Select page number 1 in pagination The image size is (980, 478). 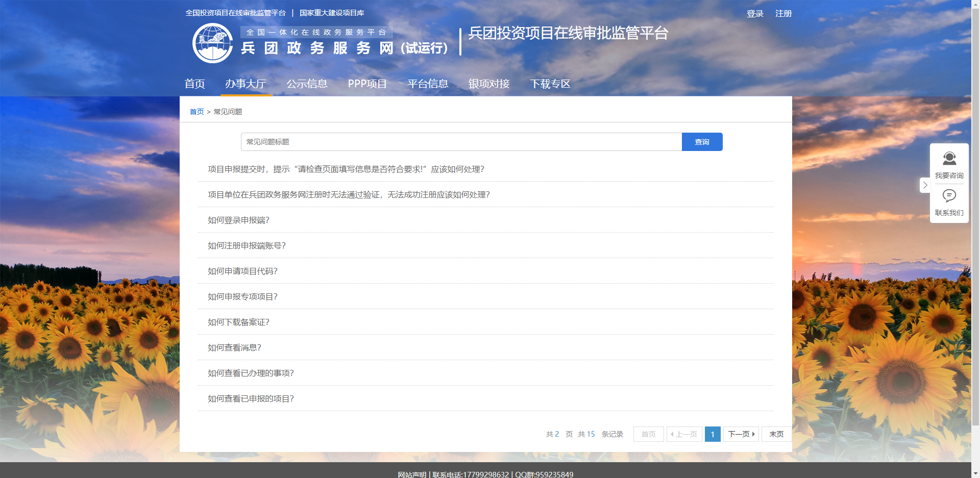(x=713, y=434)
